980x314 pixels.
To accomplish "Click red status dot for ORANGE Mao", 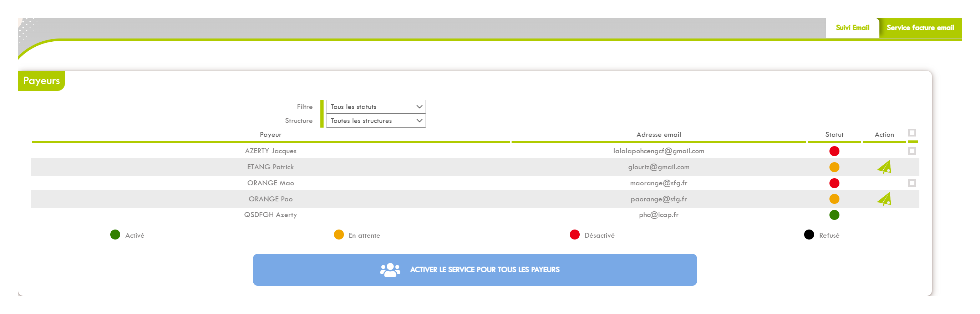I will tap(834, 183).
